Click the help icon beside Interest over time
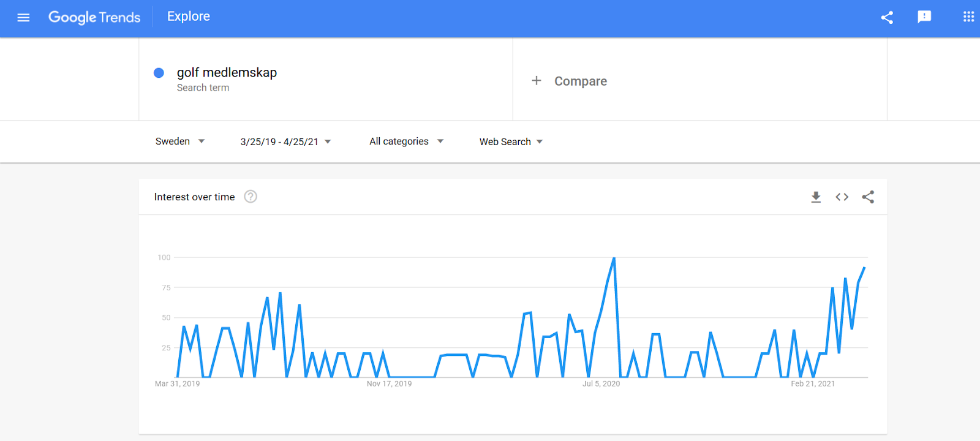The image size is (980, 441). (x=251, y=197)
